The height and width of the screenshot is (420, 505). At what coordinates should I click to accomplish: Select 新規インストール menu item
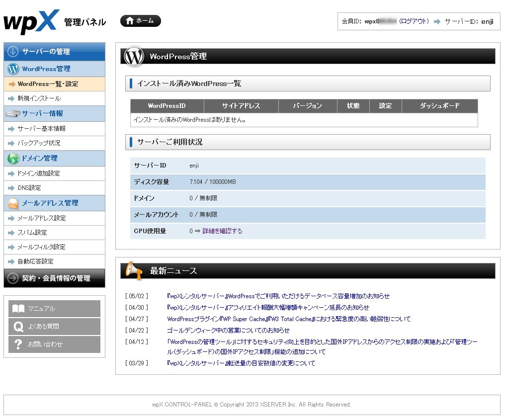coord(55,98)
